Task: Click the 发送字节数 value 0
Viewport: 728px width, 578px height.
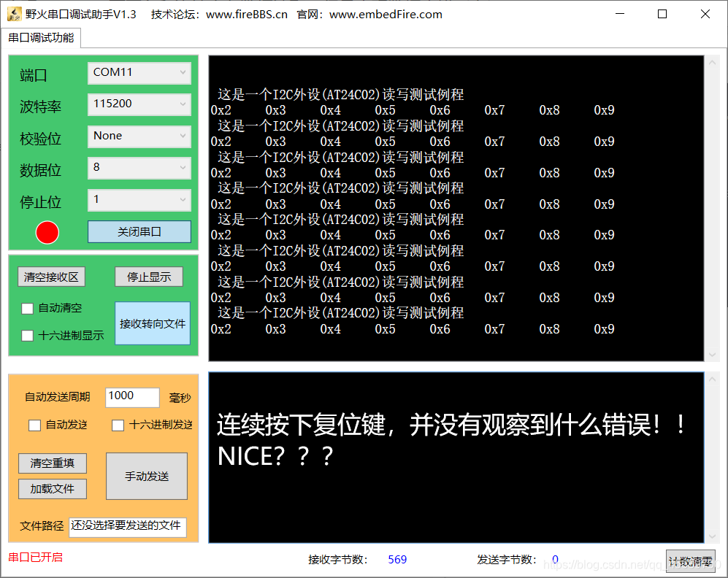Action: click(x=555, y=560)
